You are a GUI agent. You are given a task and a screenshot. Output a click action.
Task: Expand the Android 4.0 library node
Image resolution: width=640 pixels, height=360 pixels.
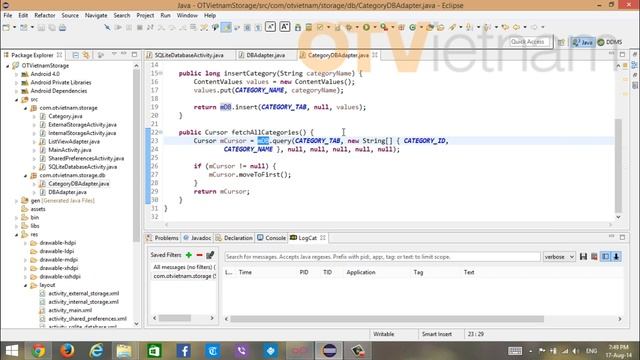click(16, 74)
